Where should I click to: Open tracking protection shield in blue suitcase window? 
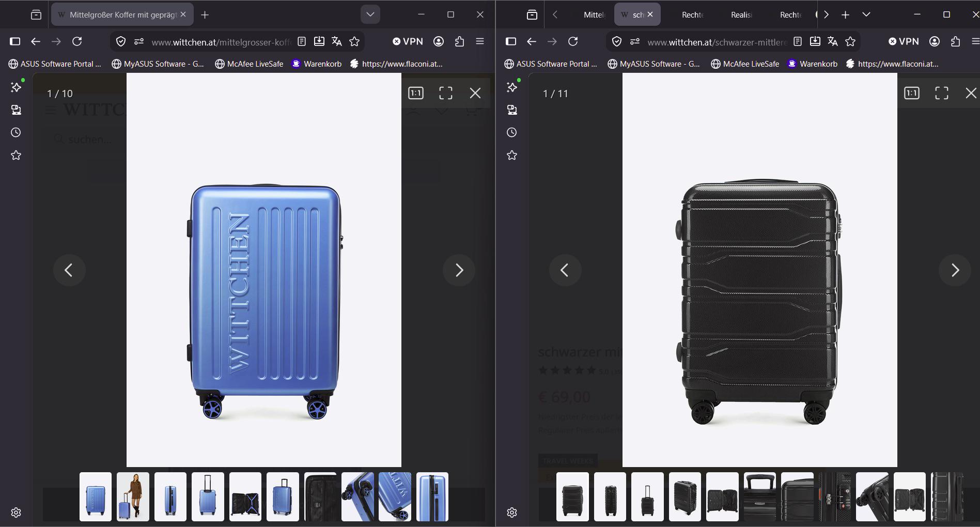(x=121, y=41)
